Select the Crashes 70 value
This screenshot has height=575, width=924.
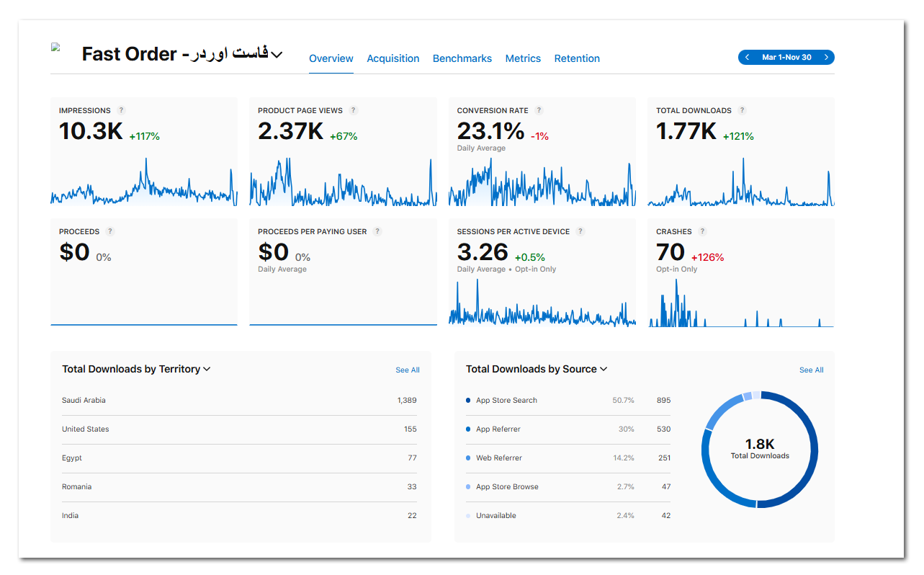(670, 252)
